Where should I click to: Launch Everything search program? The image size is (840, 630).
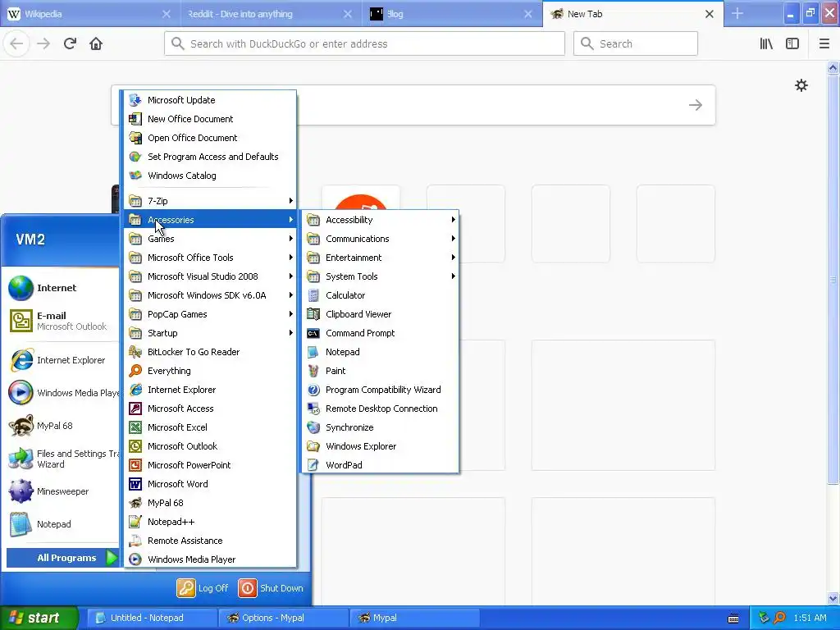tap(210, 371)
